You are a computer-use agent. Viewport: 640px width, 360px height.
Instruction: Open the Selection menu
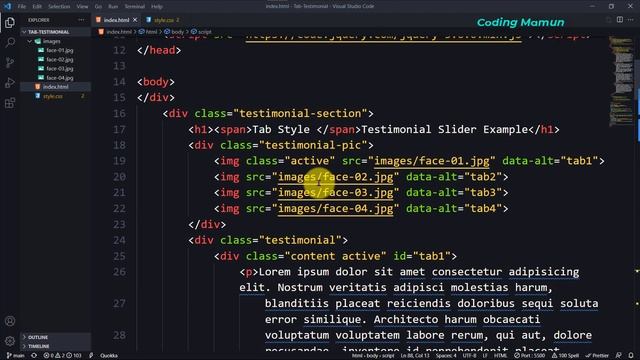click(59, 7)
